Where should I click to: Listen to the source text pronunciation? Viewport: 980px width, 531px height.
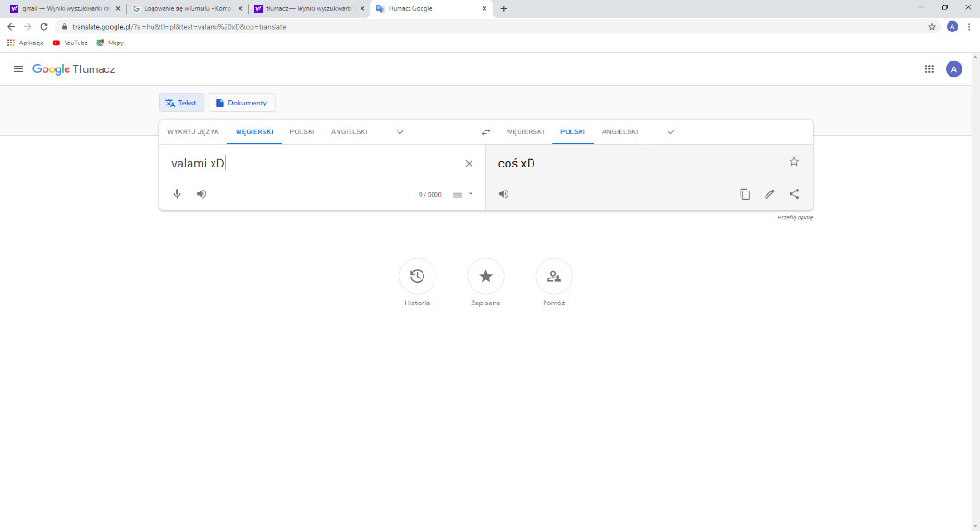[x=202, y=194]
